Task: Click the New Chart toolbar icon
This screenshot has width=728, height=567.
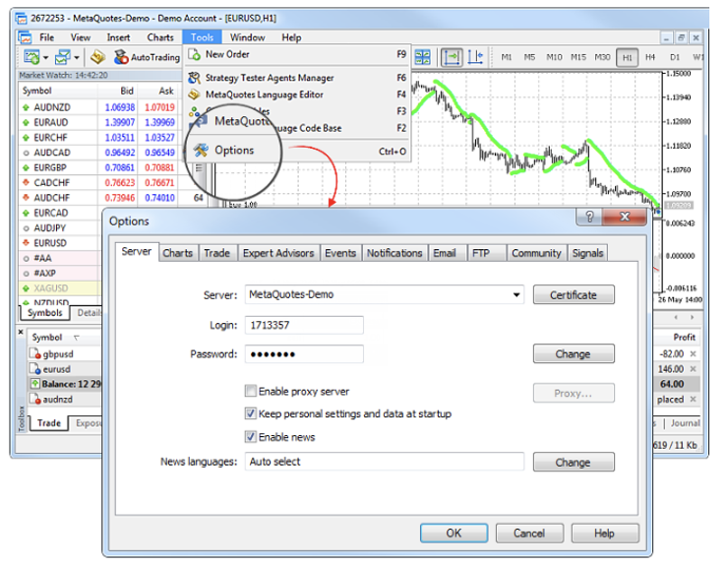Action: pyautogui.click(x=31, y=57)
